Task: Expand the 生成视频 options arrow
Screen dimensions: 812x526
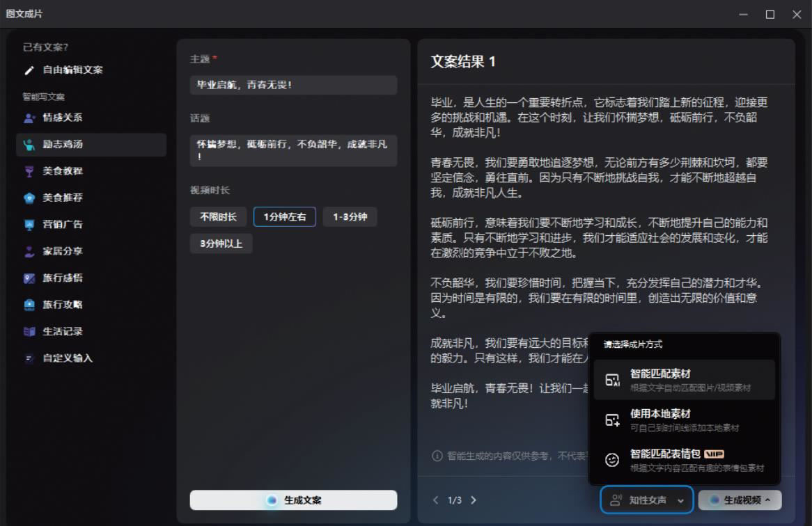Action: tap(767, 500)
